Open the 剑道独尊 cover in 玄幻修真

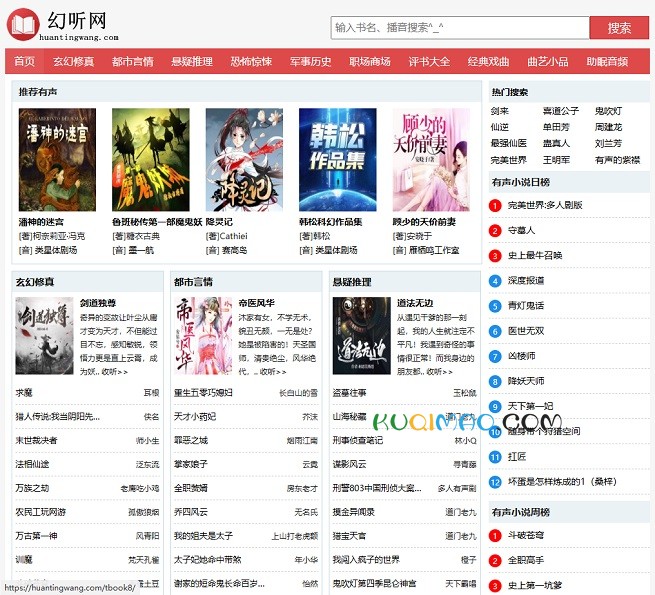tap(44, 335)
